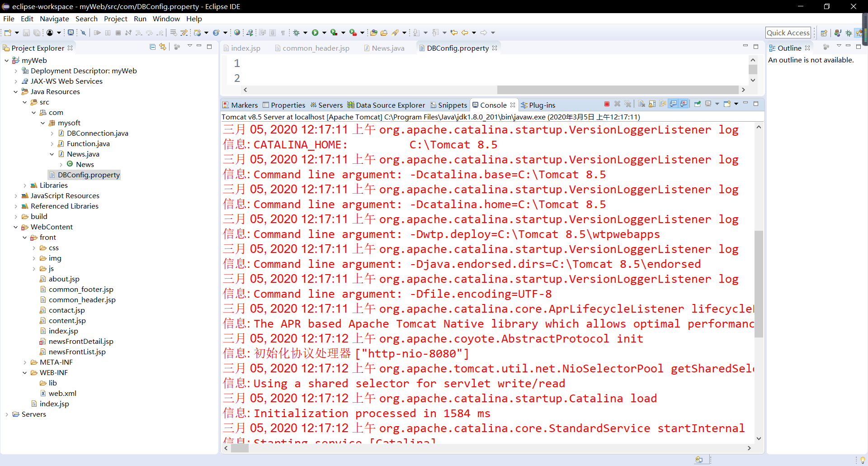Image resolution: width=868 pixels, height=466 pixels.
Task: Expand the Libraries node
Action: pyautogui.click(x=25, y=185)
